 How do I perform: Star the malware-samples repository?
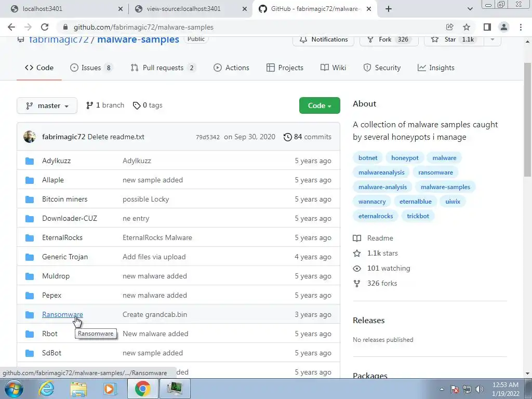click(454, 39)
